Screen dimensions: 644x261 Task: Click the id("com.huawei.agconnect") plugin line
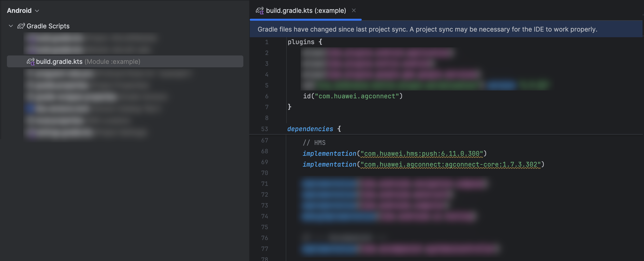[353, 96]
